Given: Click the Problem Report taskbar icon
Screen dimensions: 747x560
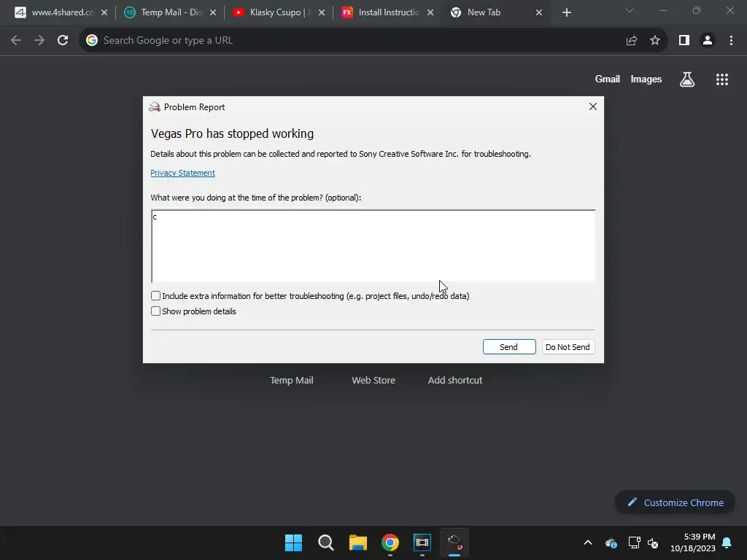Looking at the screenshot, I should [454, 542].
